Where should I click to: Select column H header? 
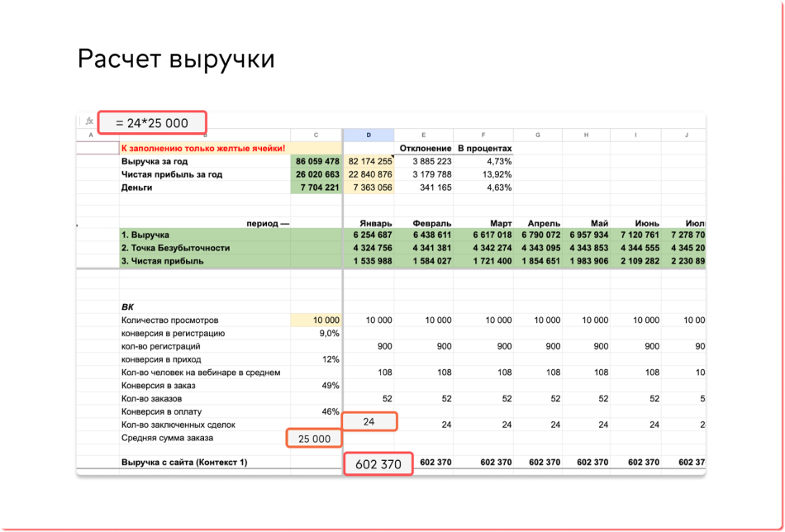coord(586,135)
